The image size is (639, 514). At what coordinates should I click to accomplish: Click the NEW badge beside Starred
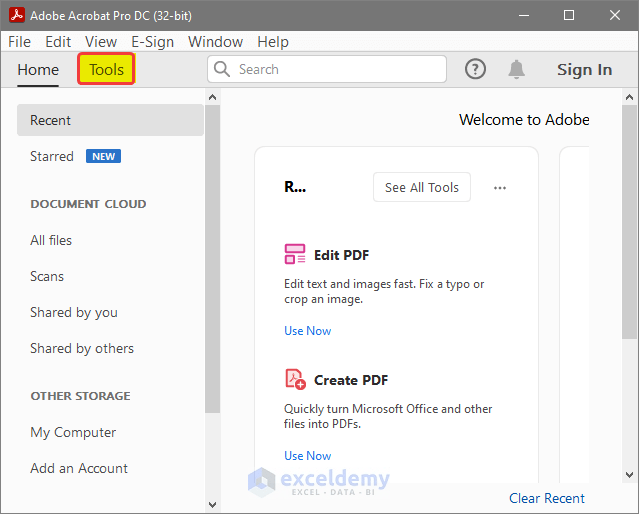point(103,156)
